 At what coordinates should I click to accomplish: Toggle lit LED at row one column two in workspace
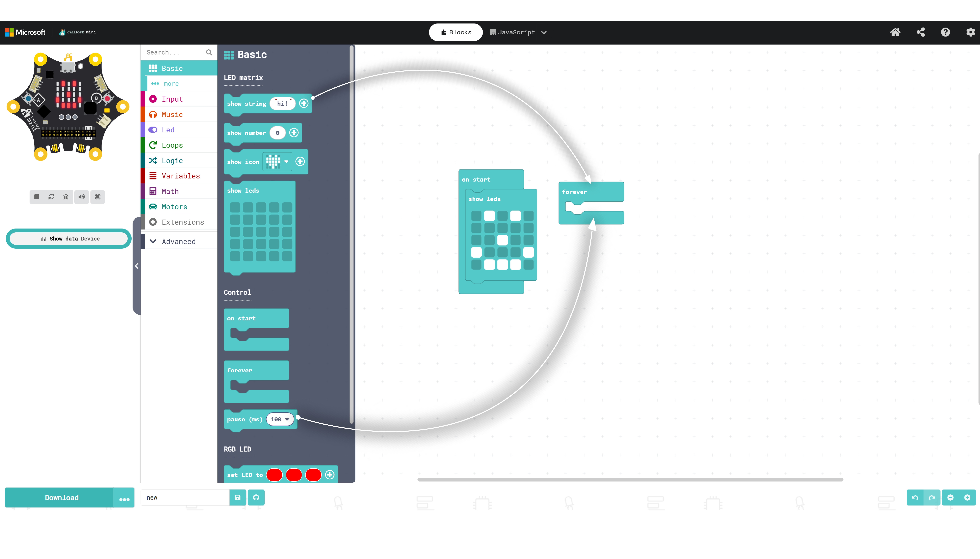(x=489, y=216)
